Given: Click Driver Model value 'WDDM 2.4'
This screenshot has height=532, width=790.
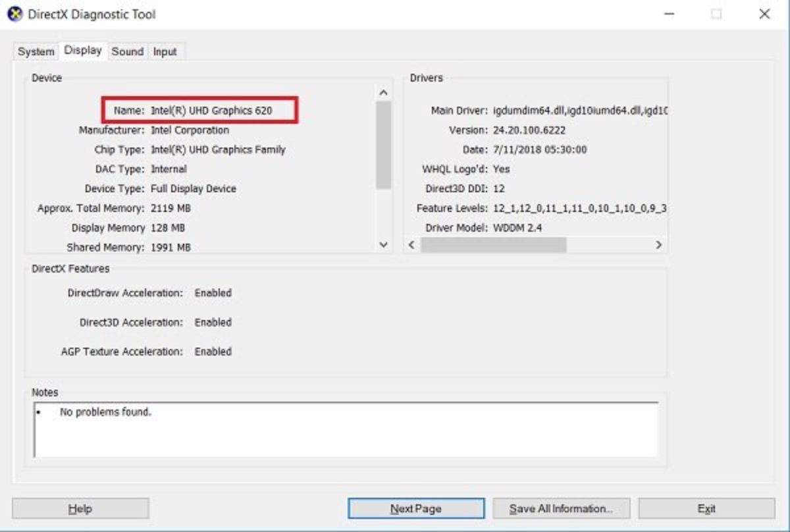Looking at the screenshot, I should click(517, 228).
